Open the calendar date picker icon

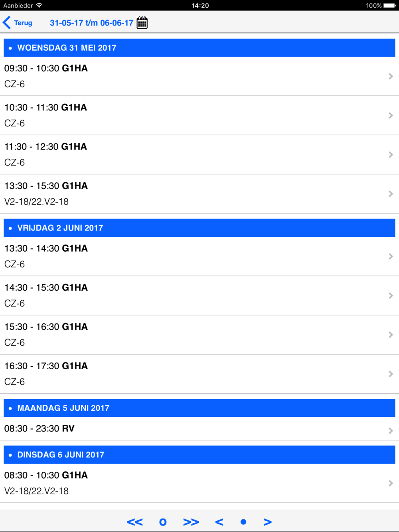(x=142, y=23)
